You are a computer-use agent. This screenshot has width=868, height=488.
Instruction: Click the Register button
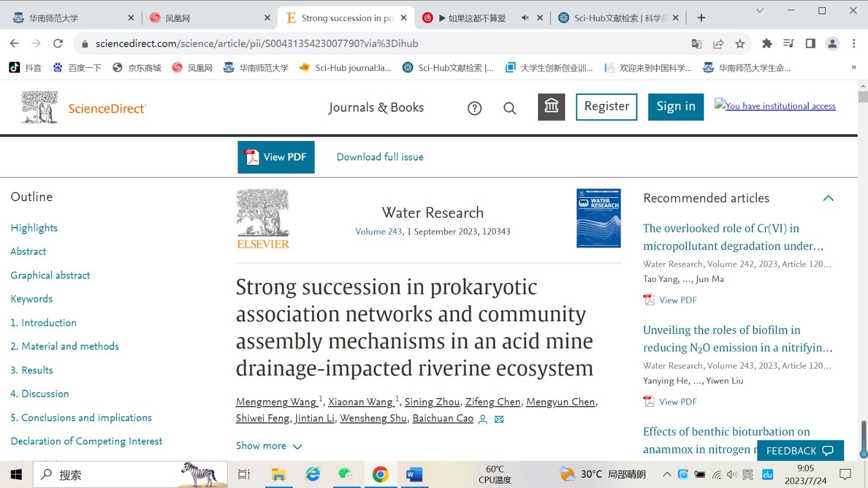(607, 107)
